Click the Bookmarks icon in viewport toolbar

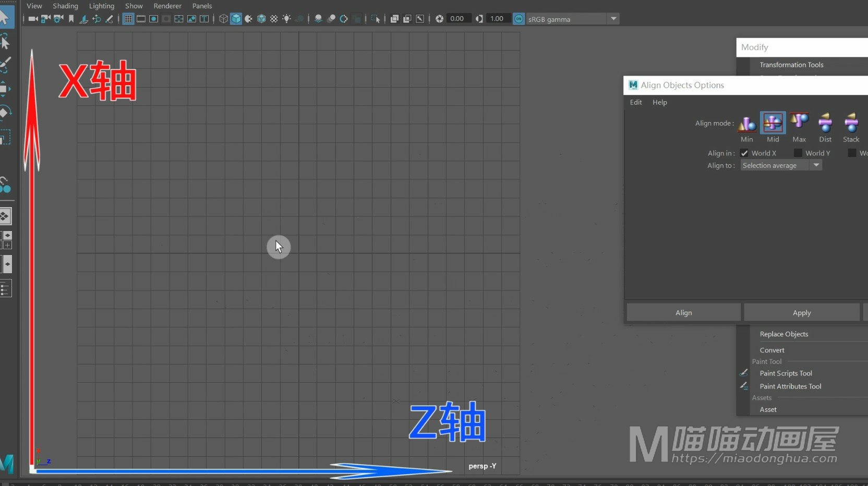71,19
